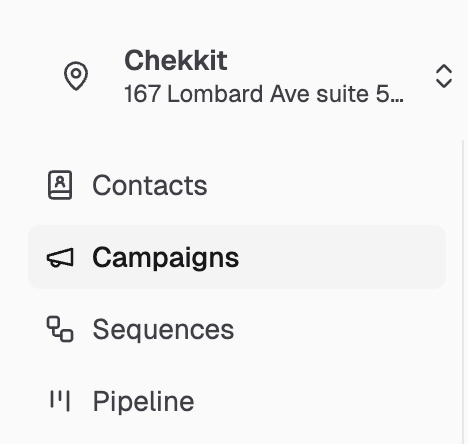This screenshot has height=444, width=468.
Task: Click the bold Chekkit business title
Action: (176, 61)
